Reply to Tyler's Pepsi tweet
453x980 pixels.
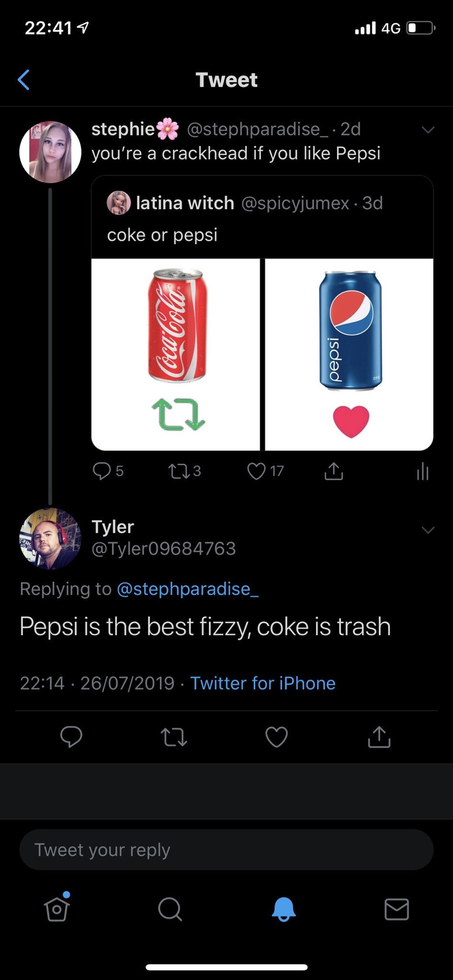(x=71, y=736)
